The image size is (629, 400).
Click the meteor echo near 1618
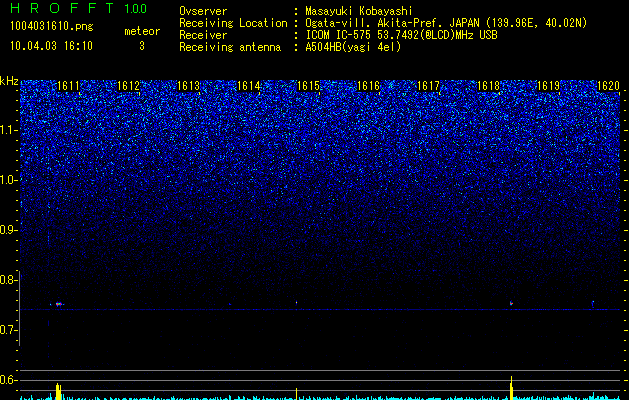pyautogui.click(x=511, y=303)
